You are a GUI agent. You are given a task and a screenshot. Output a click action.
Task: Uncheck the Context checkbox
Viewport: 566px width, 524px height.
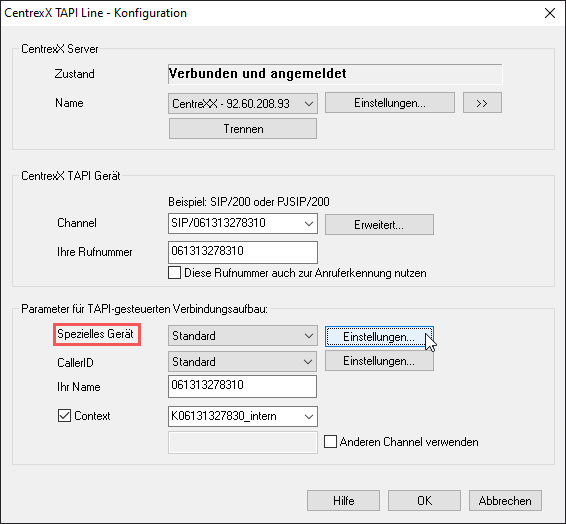click(x=64, y=416)
